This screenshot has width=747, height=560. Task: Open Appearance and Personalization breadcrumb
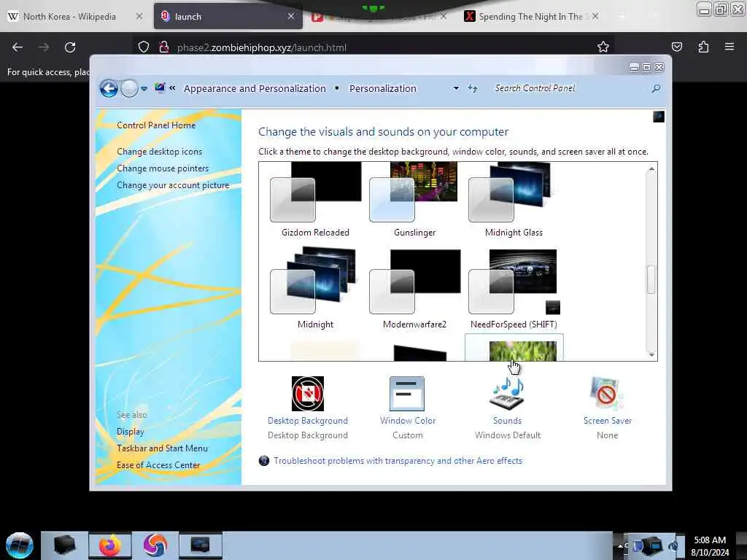[255, 88]
